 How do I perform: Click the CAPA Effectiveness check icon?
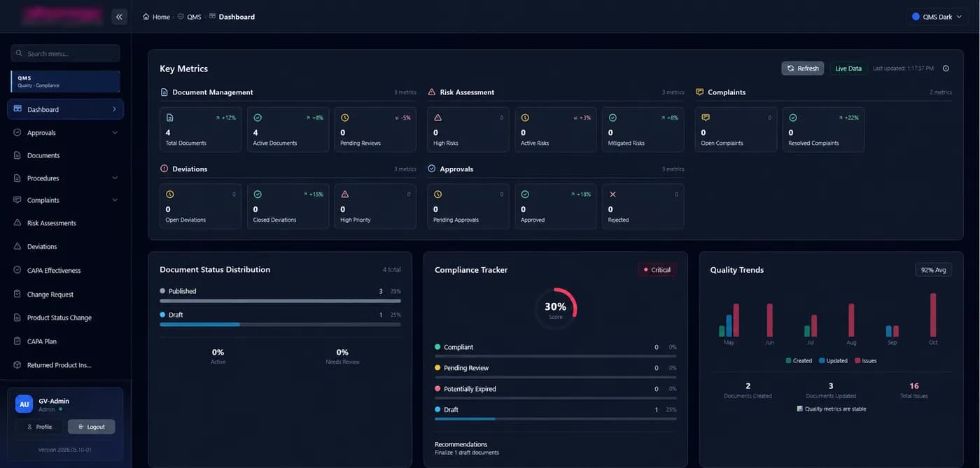[x=17, y=270]
